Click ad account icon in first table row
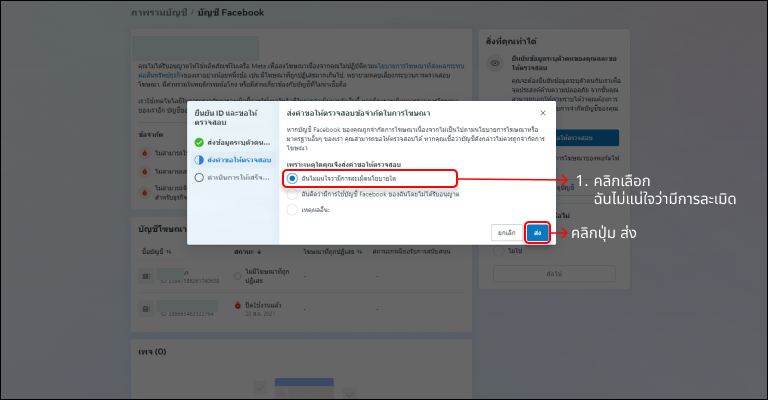This screenshot has height=400, width=768. (146, 277)
